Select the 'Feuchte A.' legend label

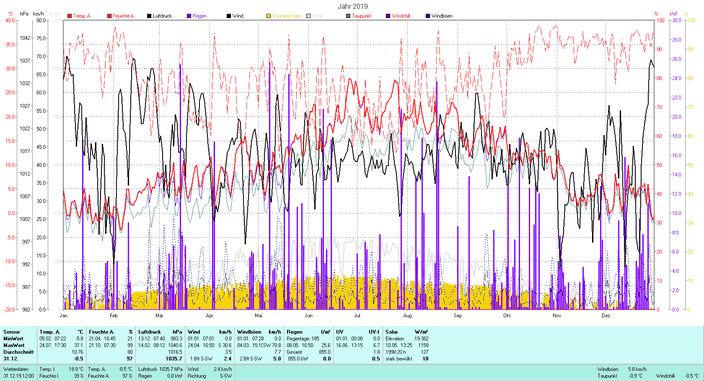[x=124, y=16]
